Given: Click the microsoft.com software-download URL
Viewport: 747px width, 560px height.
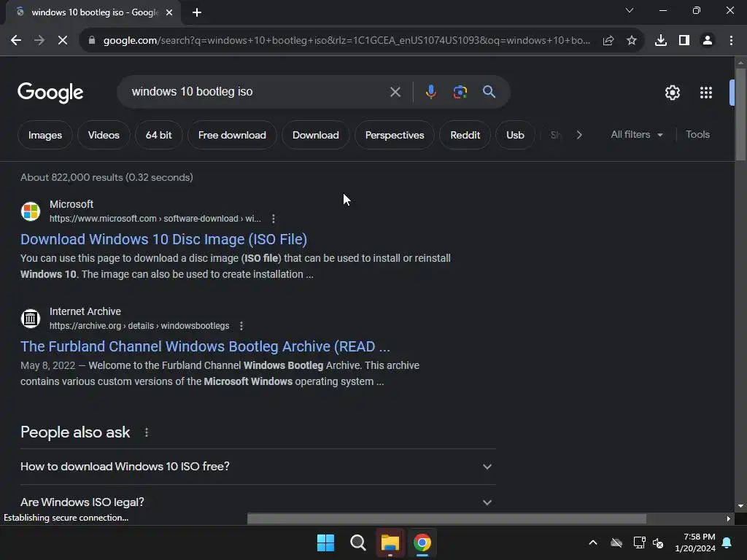Looking at the screenshot, I should (x=155, y=219).
